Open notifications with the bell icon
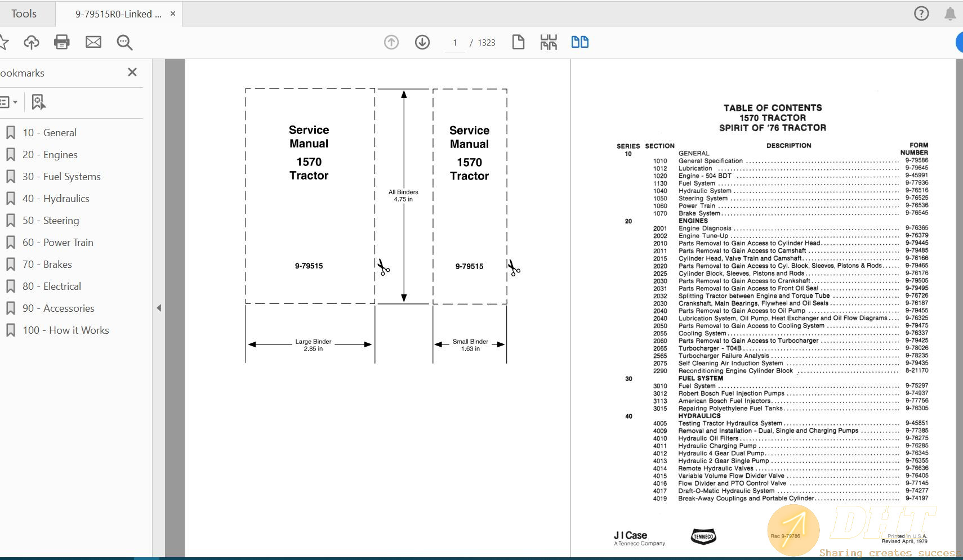Viewport: 963px width, 560px height. tap(949, 13)
